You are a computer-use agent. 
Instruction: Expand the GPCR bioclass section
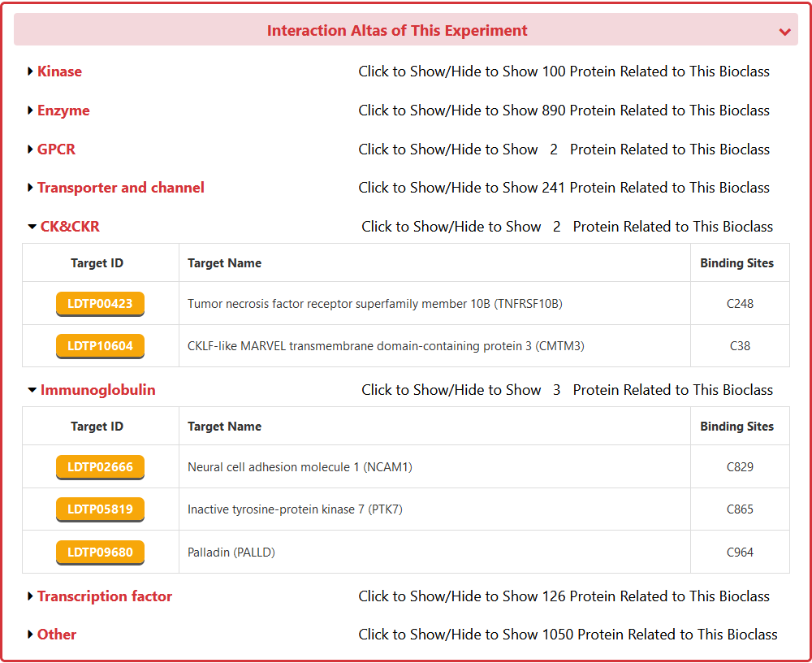coord(56,149)
